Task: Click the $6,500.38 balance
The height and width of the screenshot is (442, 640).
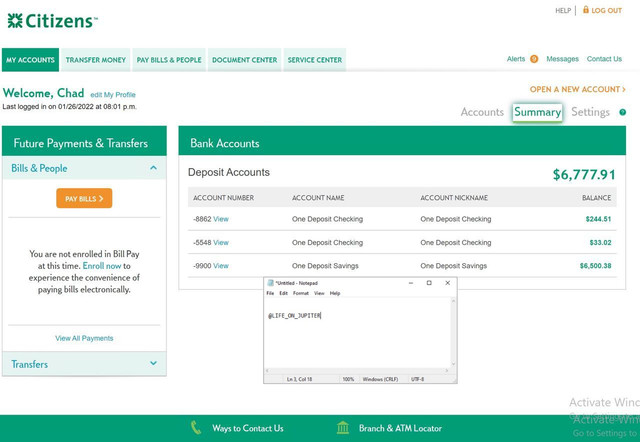Action: [x=596, y=266]
